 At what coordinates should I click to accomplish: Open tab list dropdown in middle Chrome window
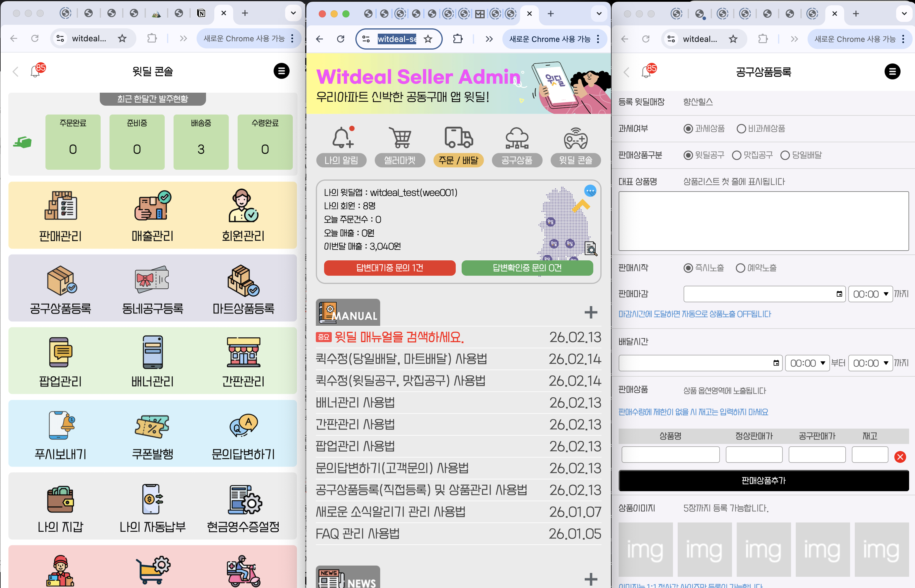pyautogui.click(x=599, y=14)
